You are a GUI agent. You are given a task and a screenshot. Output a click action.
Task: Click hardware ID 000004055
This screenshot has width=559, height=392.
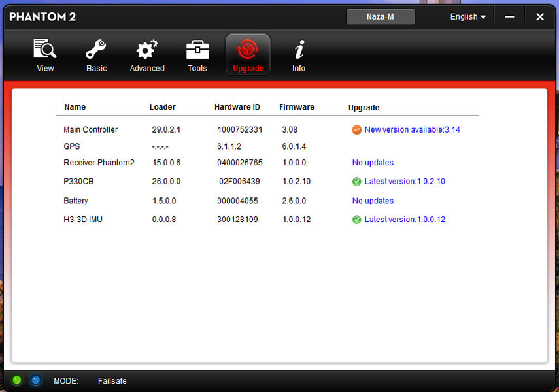(x=237, y=201)
